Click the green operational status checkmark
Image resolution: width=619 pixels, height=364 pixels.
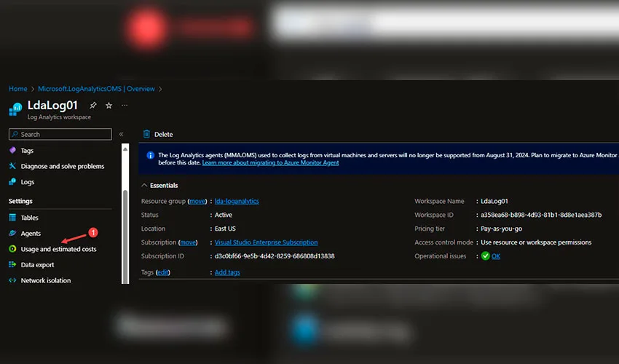(x=485, y=256)
